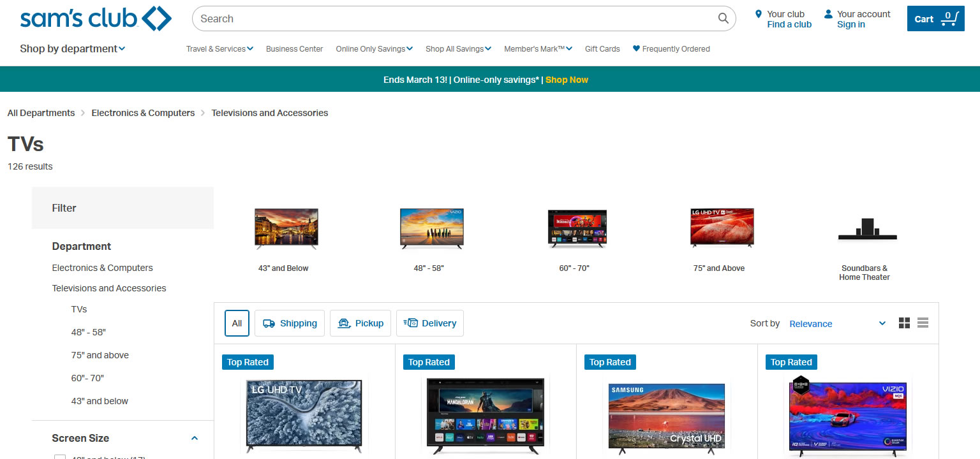The image size is (980, 459).
Task: Click the Pickup curbside icon filter
Action: [345, 323]
